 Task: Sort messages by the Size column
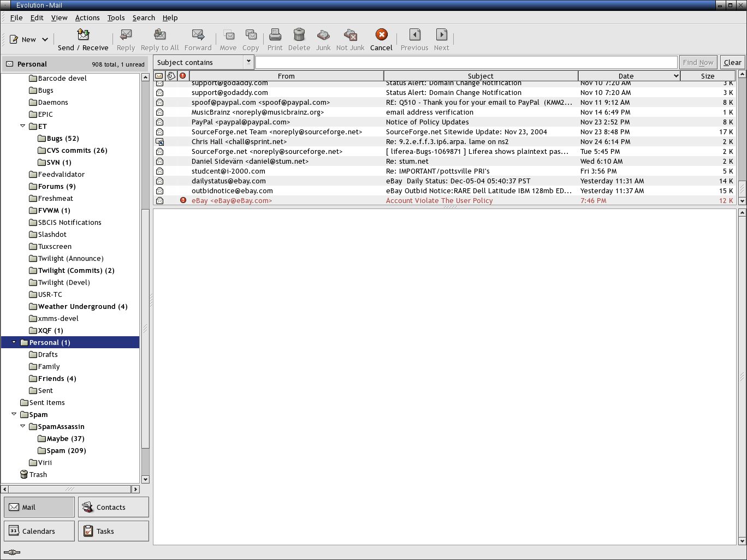click(x=708, y=76)
